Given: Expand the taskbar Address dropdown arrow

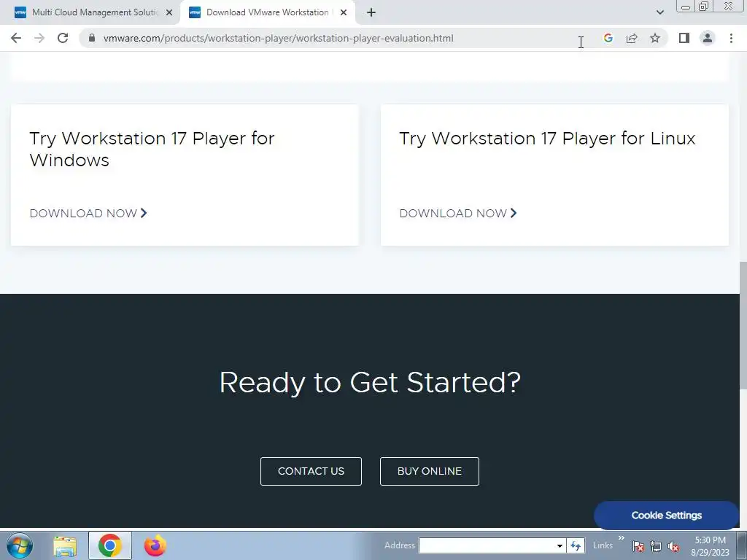Looking at the screenshot, I should coord(560,545).
